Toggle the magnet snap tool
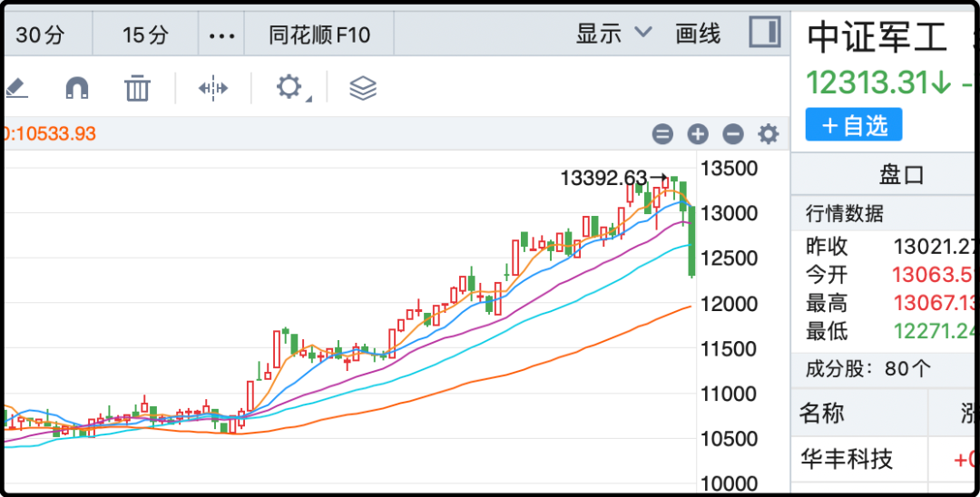980x497 pixels. click(x=77, y=88)
